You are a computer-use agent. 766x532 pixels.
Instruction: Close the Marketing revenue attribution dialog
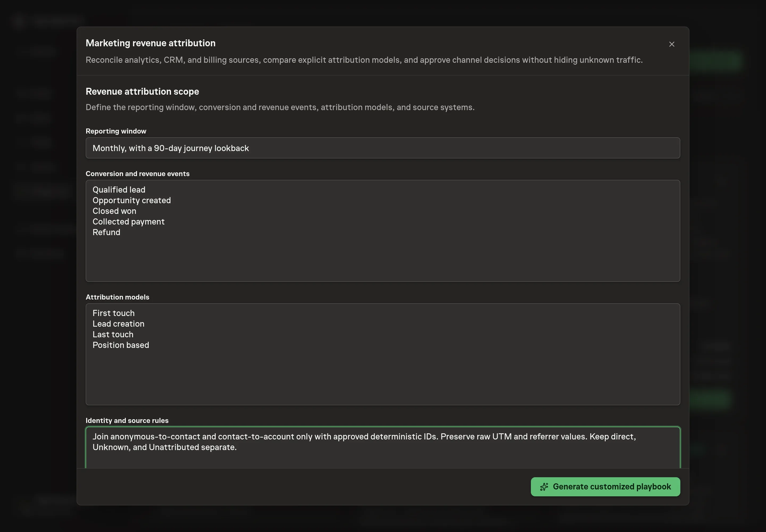[672, 44]
